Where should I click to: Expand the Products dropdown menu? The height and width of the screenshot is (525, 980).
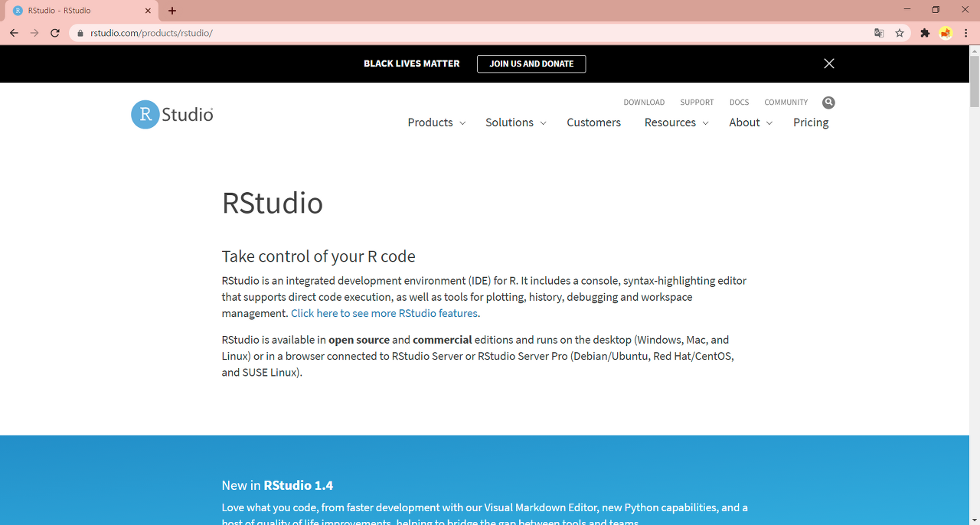(436, 122)
